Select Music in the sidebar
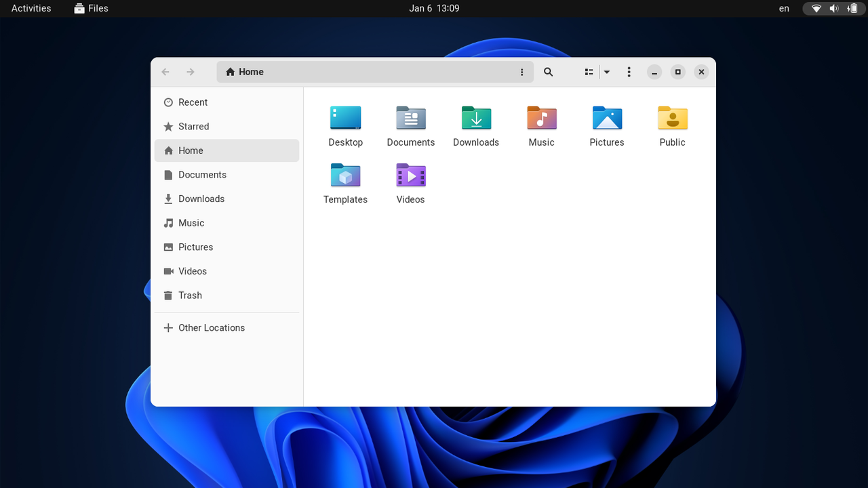The image size is (868, 488). coord(226,223)
